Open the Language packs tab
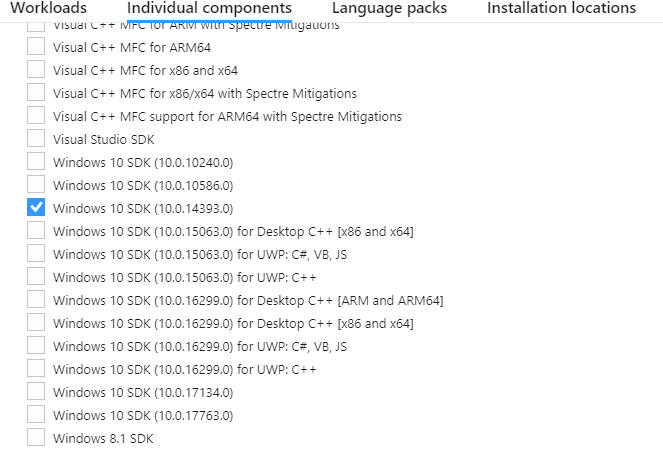The height and width of the screenshot is (450, 663). pyautogui.click(x=389, y=8)
